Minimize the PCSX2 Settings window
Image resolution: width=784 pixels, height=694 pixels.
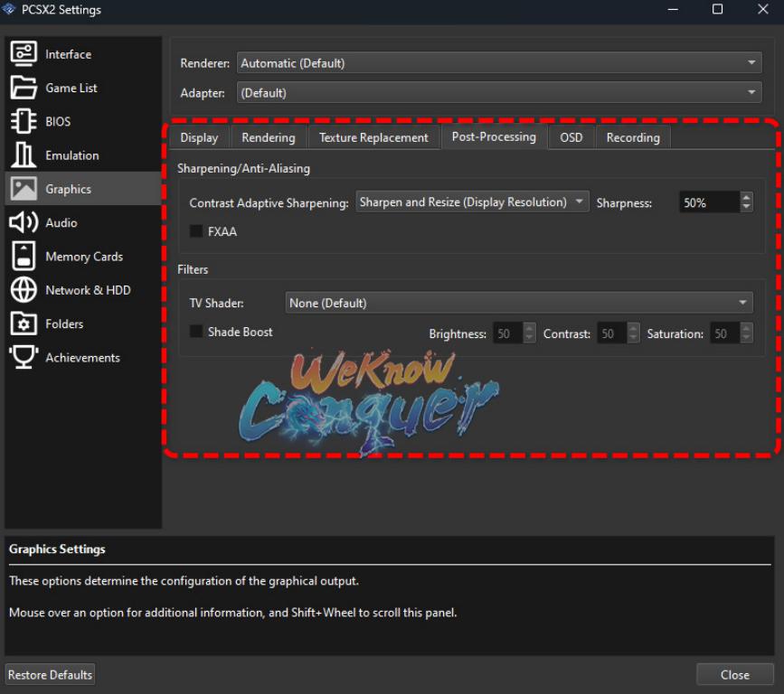673,9
